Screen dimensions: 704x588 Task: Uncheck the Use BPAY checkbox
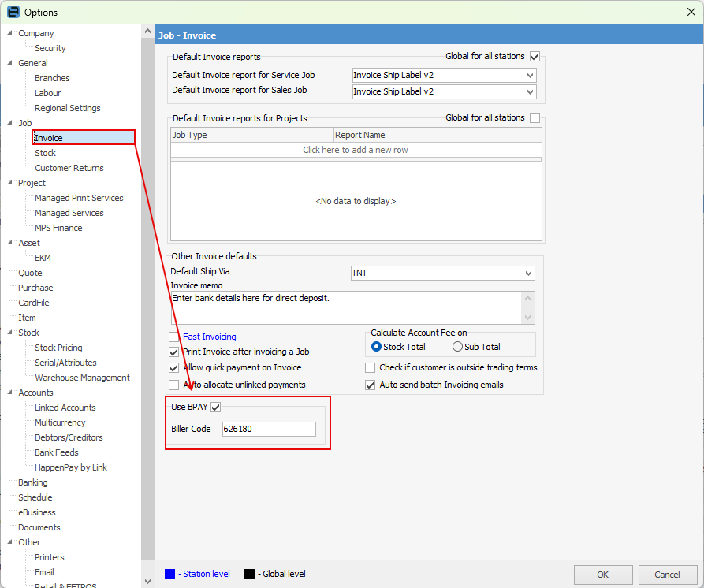[216, 408]
